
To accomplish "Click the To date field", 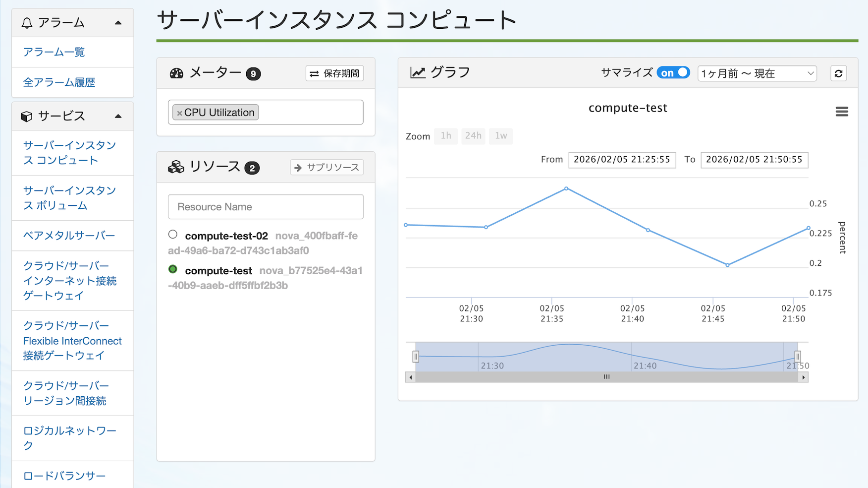I will (754, 160).
